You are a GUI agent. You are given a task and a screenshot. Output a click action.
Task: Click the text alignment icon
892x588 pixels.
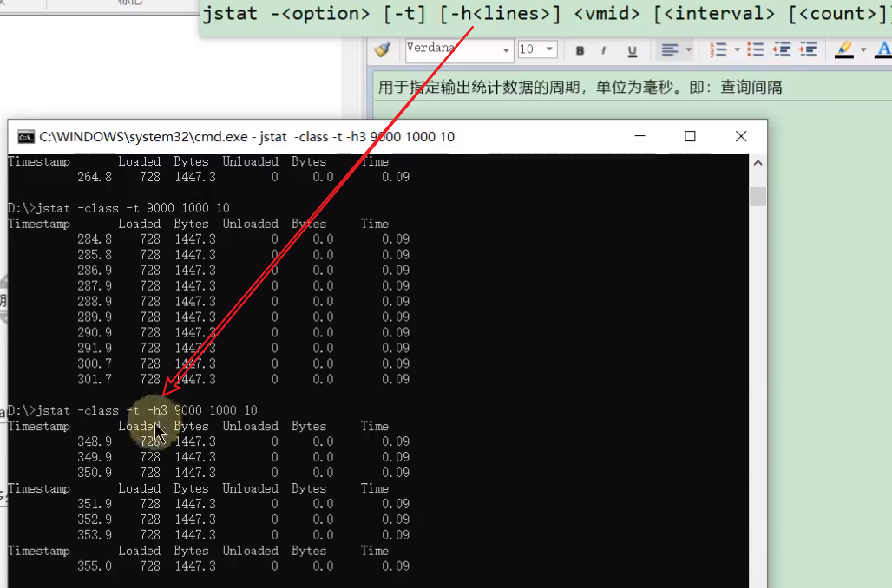(x=670, y=50)
